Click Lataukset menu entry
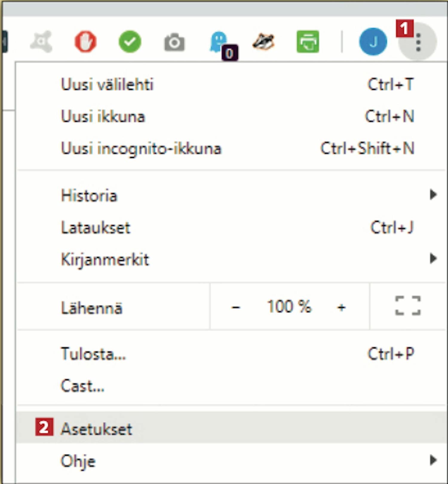448x484 pixels. pos(96,228)
